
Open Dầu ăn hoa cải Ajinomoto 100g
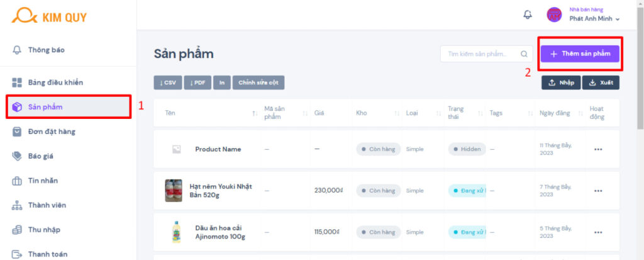pos(220,232)
